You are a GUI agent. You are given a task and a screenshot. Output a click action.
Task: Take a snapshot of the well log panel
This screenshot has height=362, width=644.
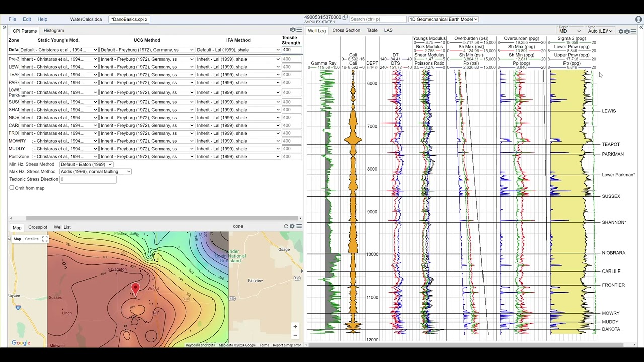[x=627, y=31]
